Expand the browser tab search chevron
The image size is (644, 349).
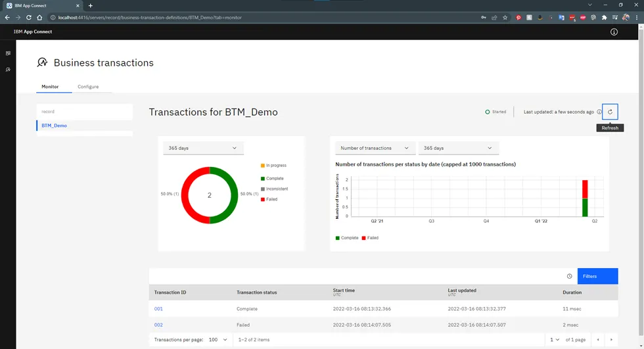590,5
